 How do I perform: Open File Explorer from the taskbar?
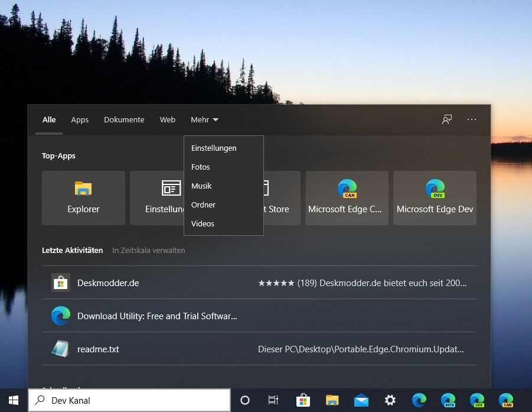click(x=332, y=400)
